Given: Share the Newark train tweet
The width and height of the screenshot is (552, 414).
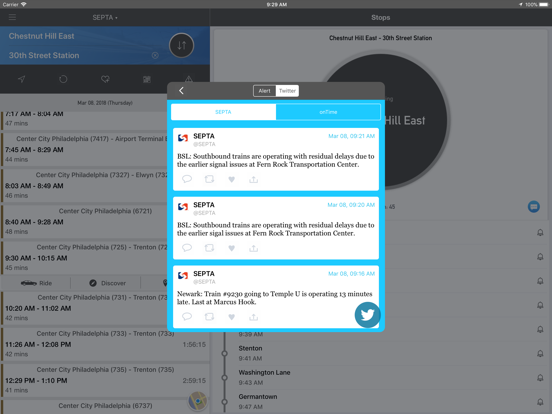Looking at the screenshot, I should pos(253,316).
